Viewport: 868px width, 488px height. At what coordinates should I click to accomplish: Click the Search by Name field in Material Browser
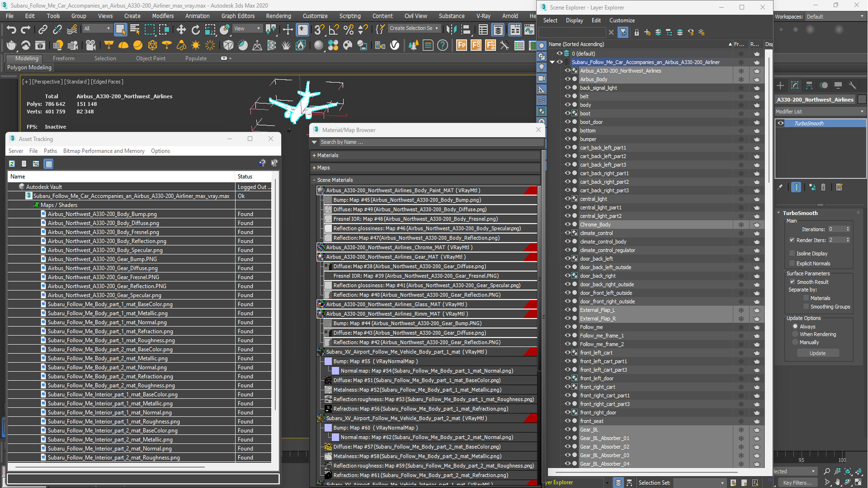point(431,142)
